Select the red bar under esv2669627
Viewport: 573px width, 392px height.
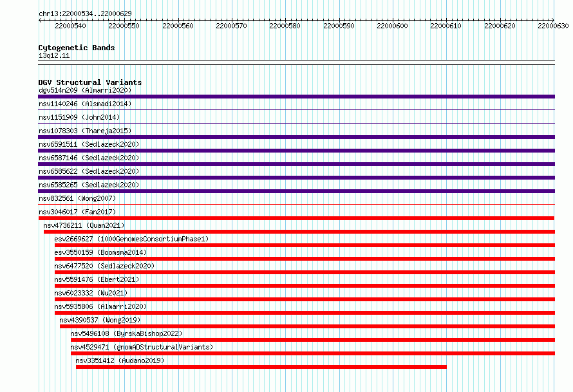pos(305,245)
